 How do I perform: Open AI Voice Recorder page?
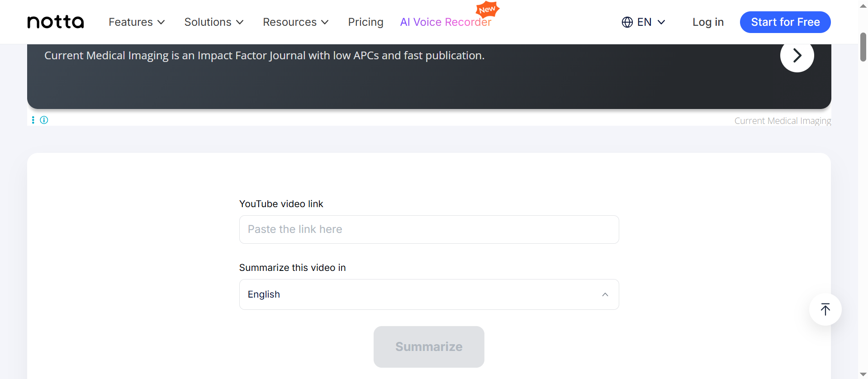(446, 22)
